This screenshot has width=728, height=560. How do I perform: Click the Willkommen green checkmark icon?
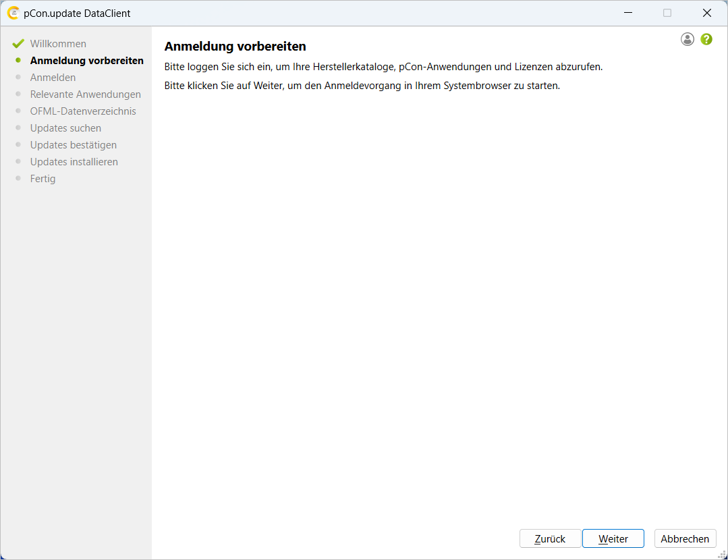(x=18, y=44)
